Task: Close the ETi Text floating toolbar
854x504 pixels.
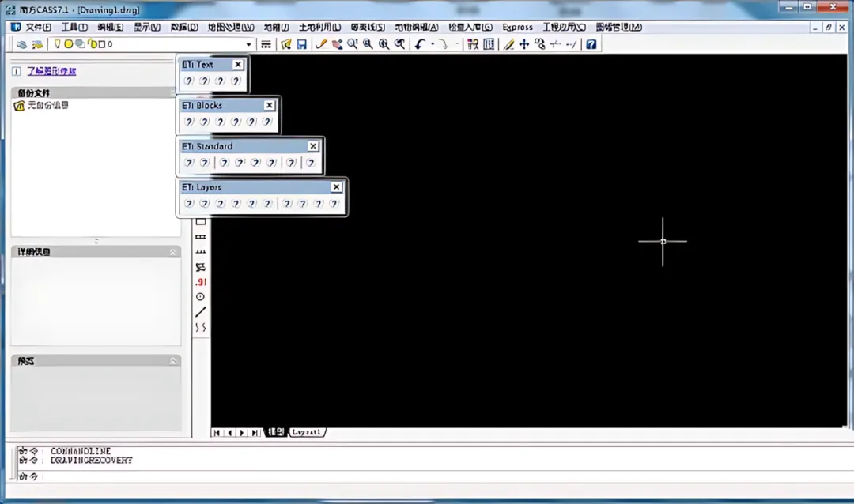Action: click(x=238, y=64)
